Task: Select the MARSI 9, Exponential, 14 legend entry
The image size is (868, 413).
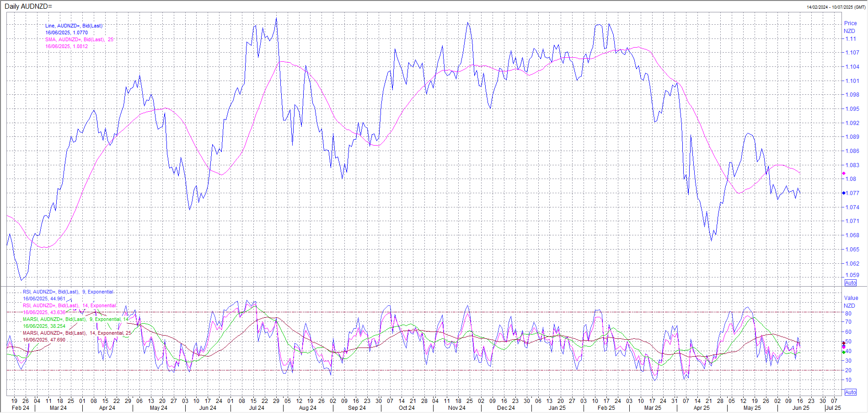Action: tap(76, 319)
